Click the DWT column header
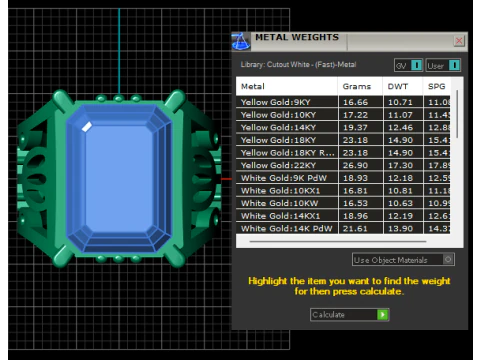The width and height of the screenshot is (480, 360). tap(403, 86)
